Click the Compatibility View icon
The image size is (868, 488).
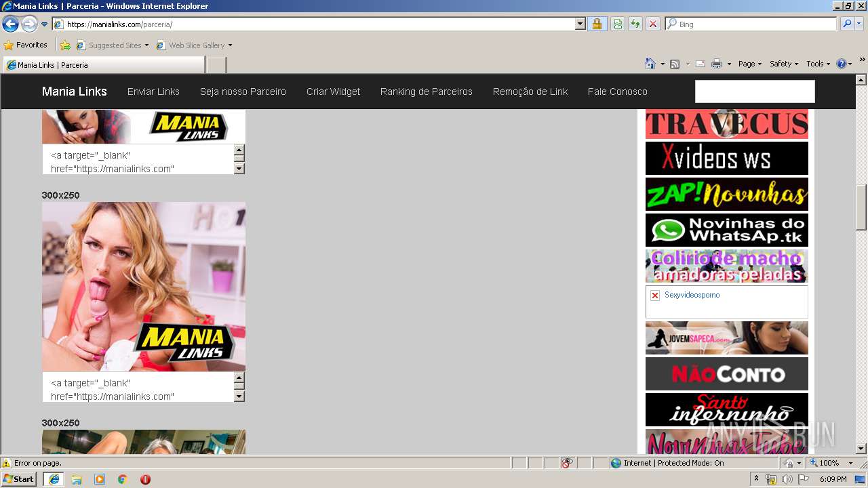(618, 24)
